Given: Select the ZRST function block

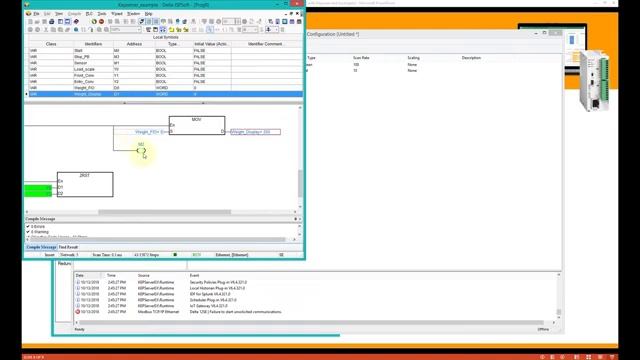Looking at the screenshot, I should click(85, 184).
